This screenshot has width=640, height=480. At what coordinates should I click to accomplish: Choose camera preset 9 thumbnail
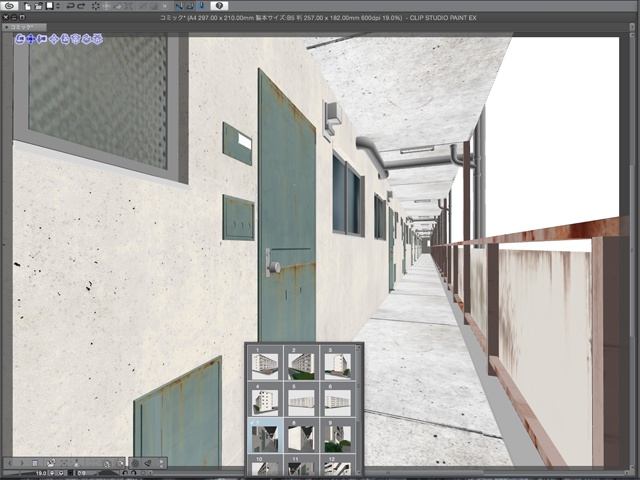tap(338, 436)
